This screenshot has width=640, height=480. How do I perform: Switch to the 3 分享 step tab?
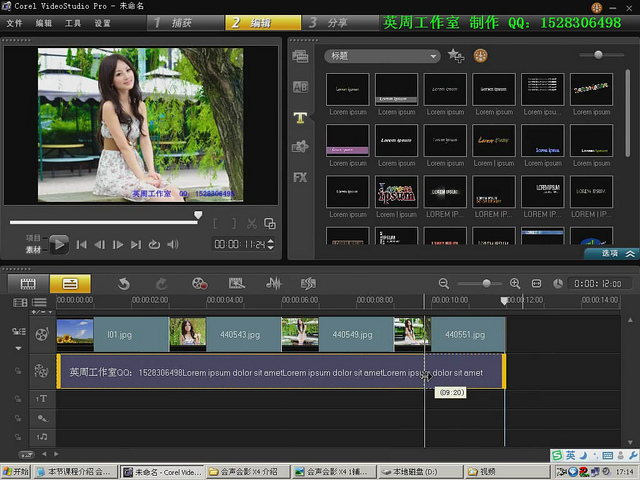point(340,23)
